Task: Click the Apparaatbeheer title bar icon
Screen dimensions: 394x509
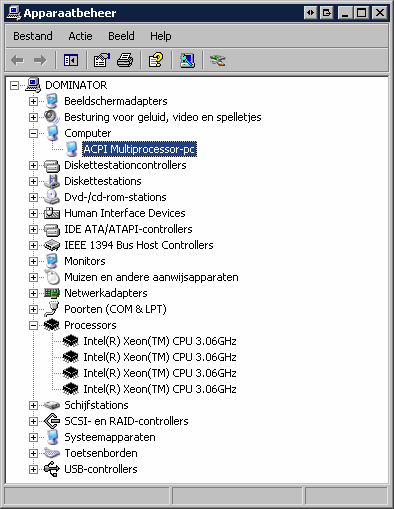Action: [14, 13]
